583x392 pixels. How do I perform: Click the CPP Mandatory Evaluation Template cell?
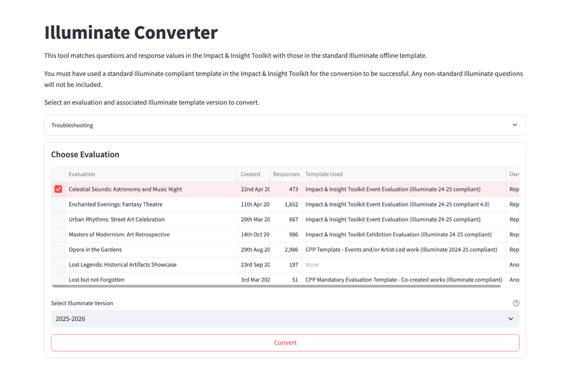[x=403, y=280]
